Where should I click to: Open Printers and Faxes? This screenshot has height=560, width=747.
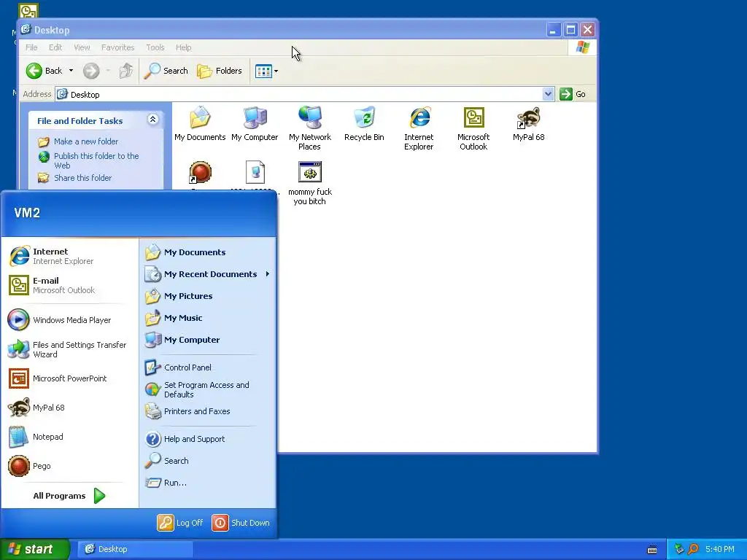208,411
